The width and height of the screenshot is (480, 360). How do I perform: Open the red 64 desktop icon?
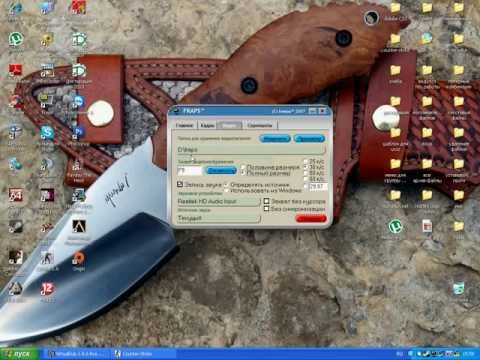point(15,195)
